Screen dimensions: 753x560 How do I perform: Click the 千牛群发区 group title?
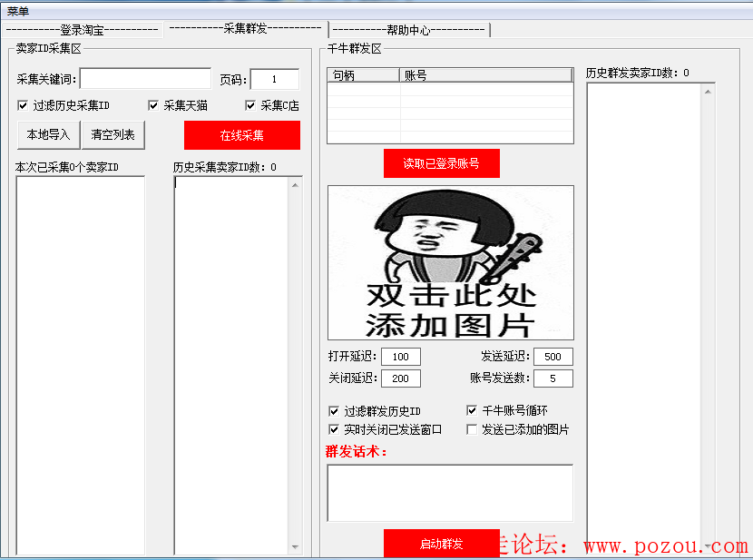(355, 48)
